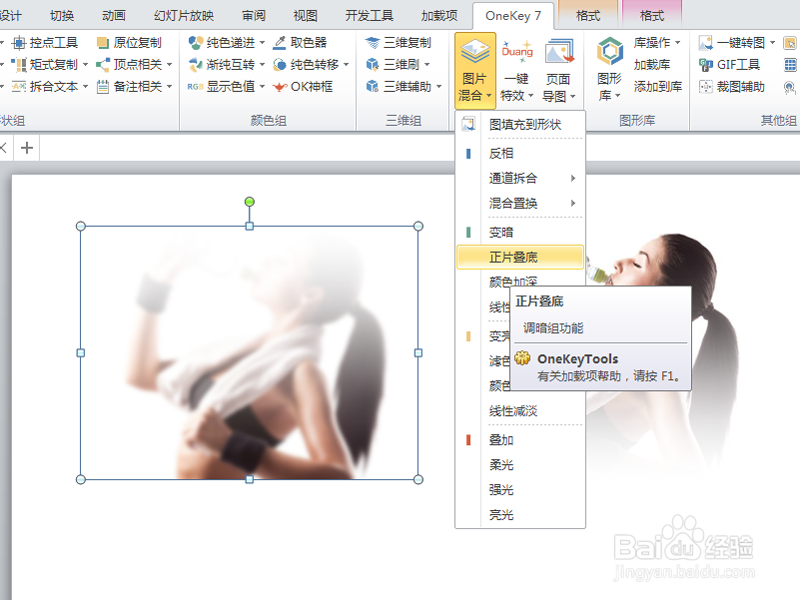The image size is (800, 600).
Task: Switch to the OneKey 7 tab
Action: tap(513, 16)
